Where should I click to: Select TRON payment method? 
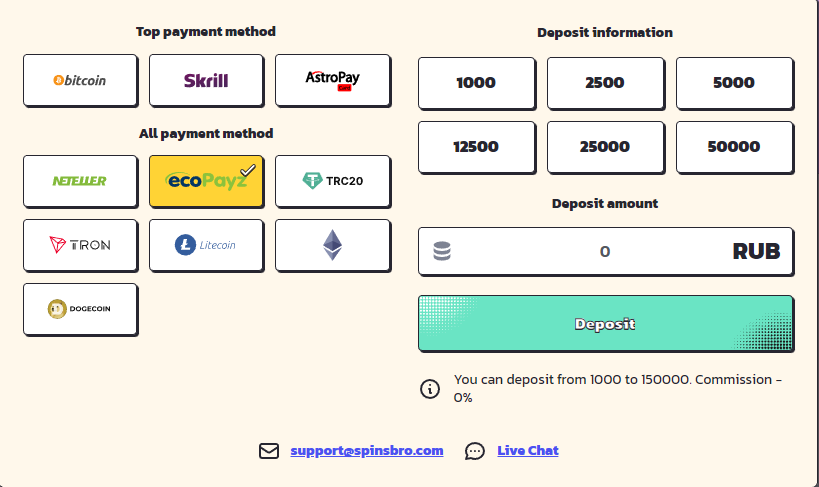80,245
